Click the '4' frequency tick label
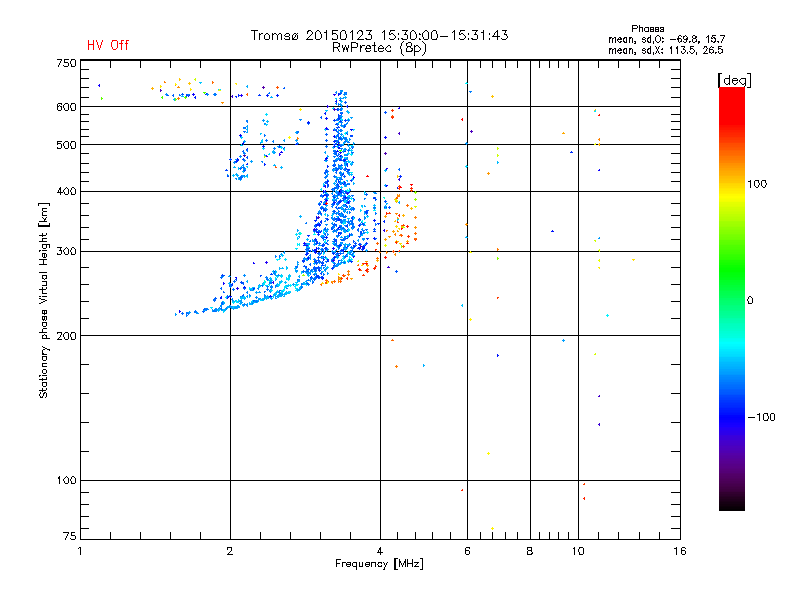The width and height of the screenshot is (800, 600). coord(380,551)
